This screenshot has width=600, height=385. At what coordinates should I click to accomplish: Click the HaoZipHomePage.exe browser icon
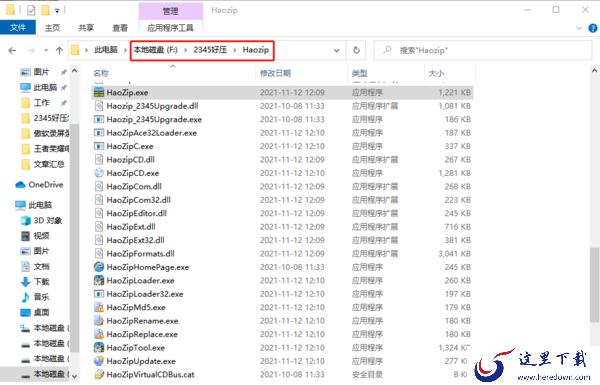tap(99, 267)
